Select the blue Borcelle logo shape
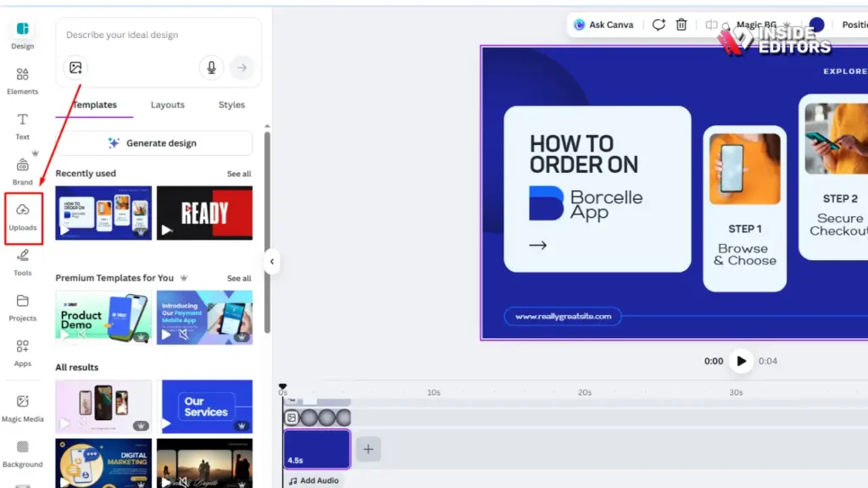868x488 pixels. click(546, 203)
